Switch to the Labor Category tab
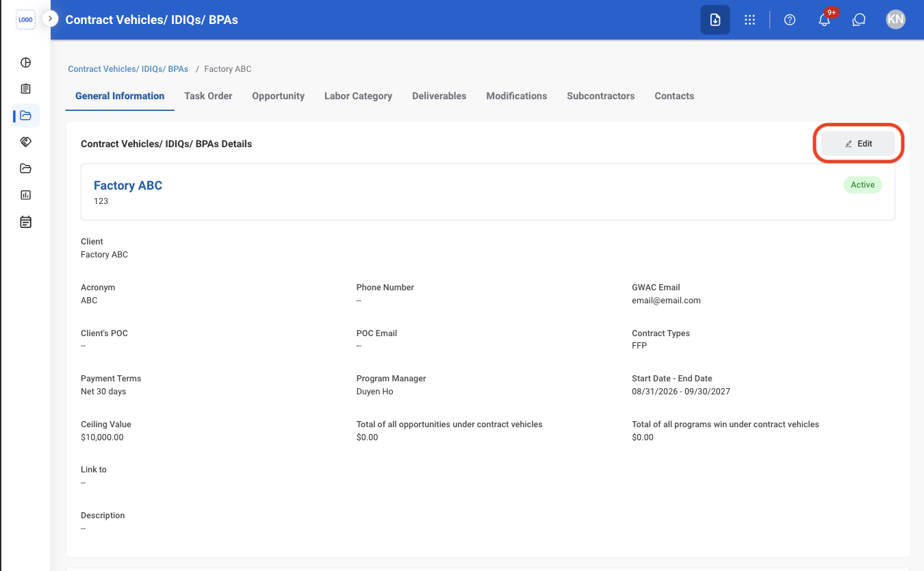 point(358,96)
